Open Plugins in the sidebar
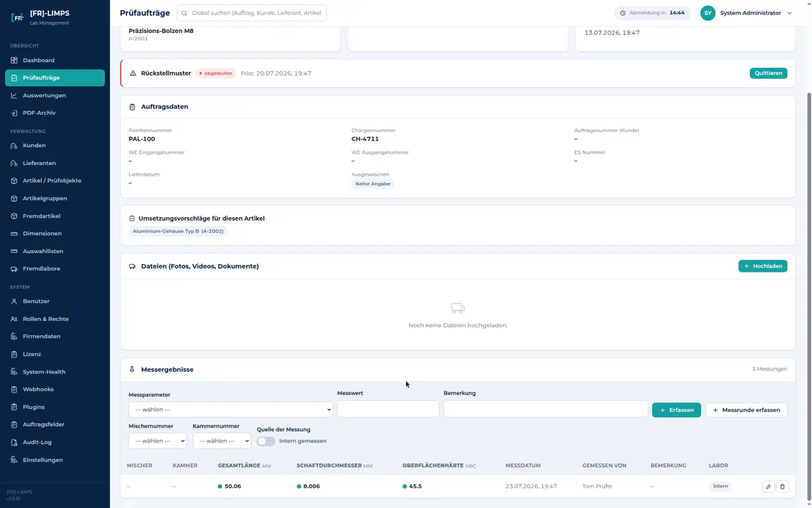 point(55,406)
